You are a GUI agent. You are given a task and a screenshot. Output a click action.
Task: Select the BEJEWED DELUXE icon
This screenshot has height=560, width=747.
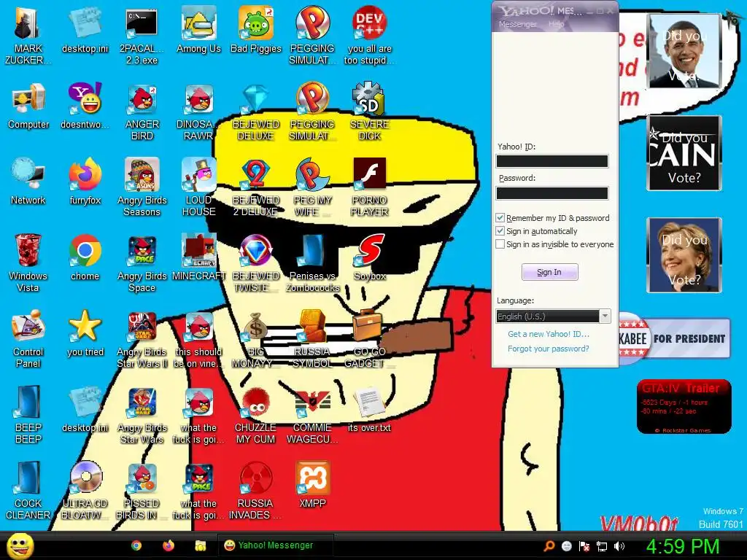click(256, 112)
